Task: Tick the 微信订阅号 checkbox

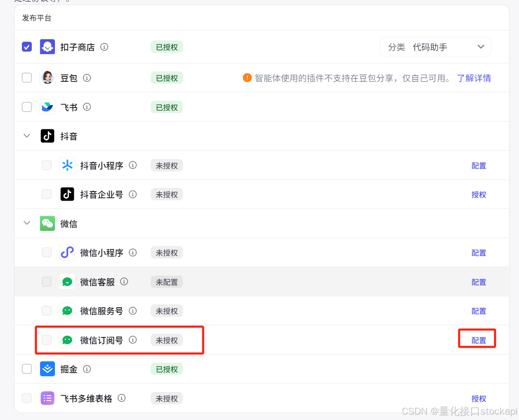Action: (x=47, y=340)
